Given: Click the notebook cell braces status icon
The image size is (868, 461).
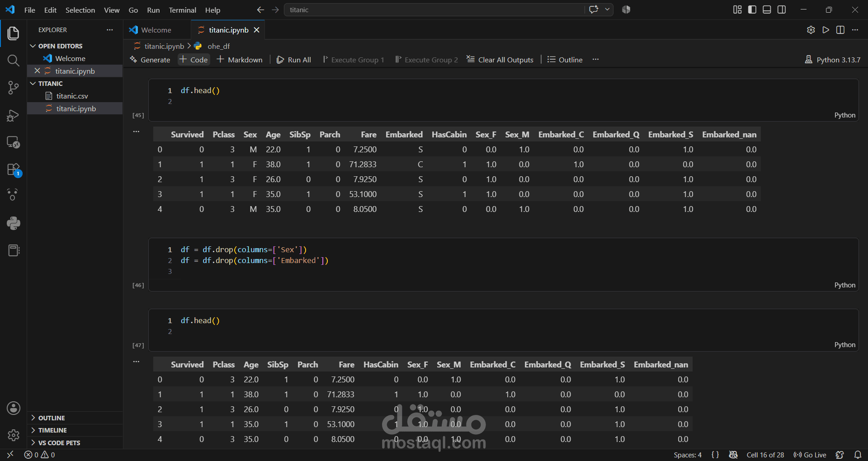Looking at the screenshot, I should (715, 455).
